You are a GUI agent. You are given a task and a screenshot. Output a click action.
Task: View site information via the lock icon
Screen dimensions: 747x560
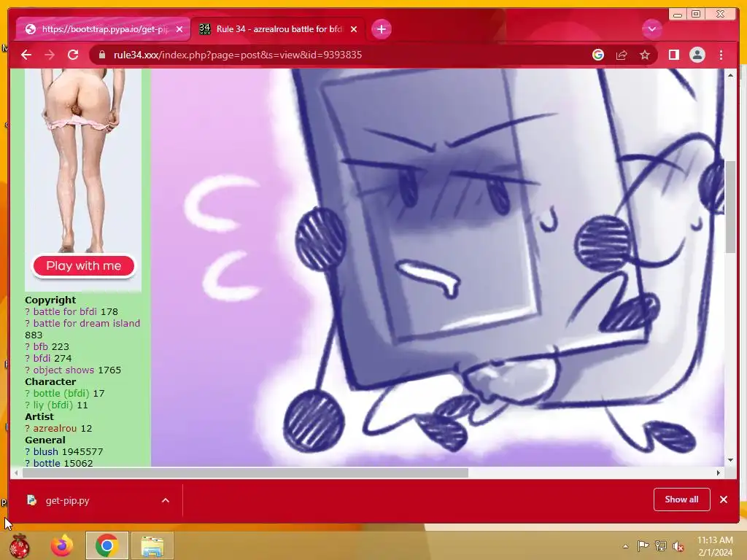(x=101, y=55)
